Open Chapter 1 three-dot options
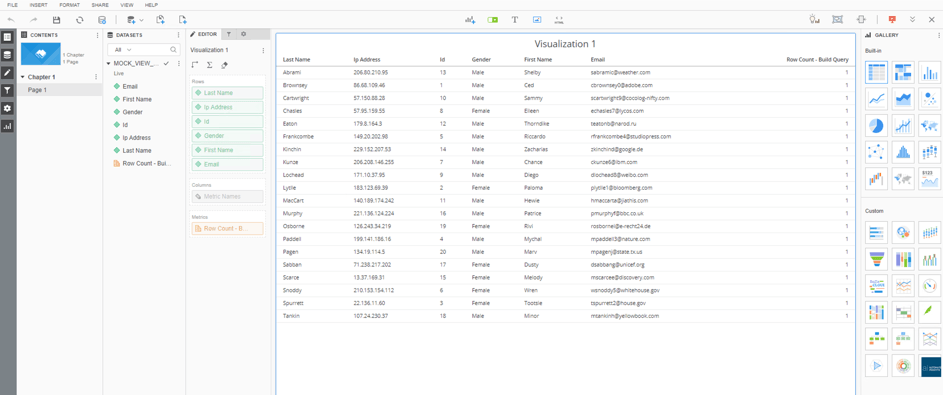 96,77
